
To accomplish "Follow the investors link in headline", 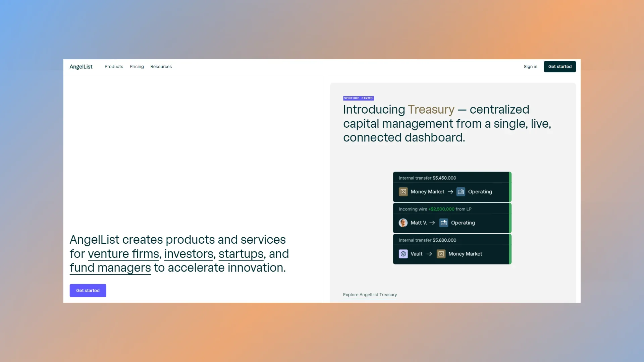I will [189, 254].
